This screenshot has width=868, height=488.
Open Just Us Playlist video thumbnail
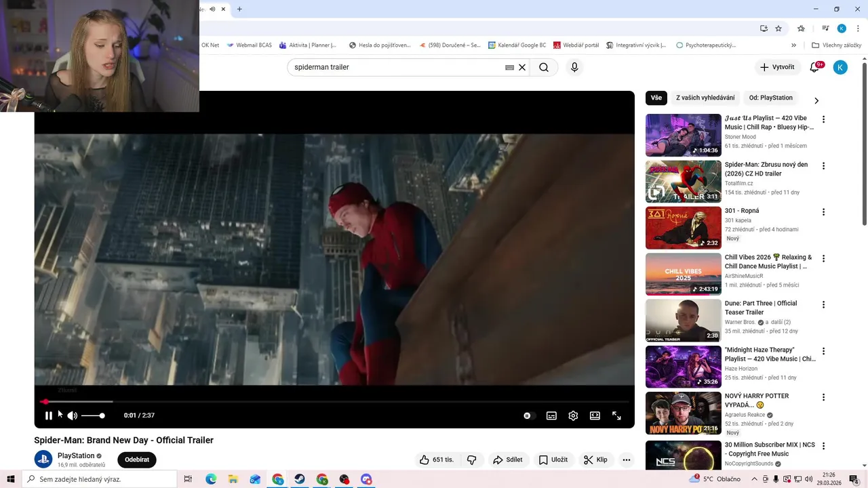pos(684,135)
